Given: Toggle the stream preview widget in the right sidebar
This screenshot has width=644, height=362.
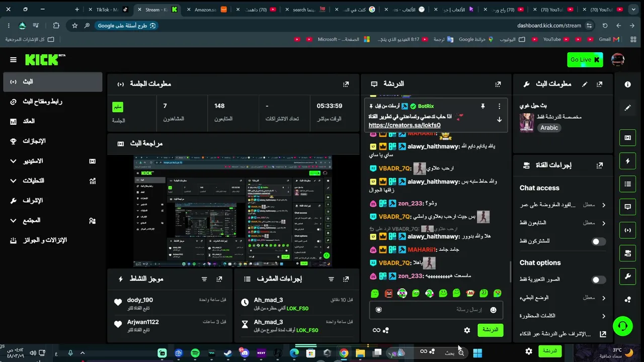Looking at the screenshot, I should click(x=627, y=138).
